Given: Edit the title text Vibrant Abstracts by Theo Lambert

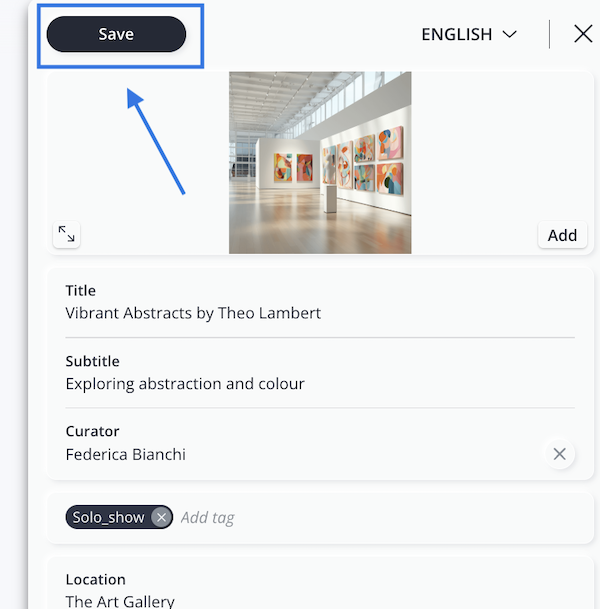Looking at the screenshot, I should tap(193, 313).
